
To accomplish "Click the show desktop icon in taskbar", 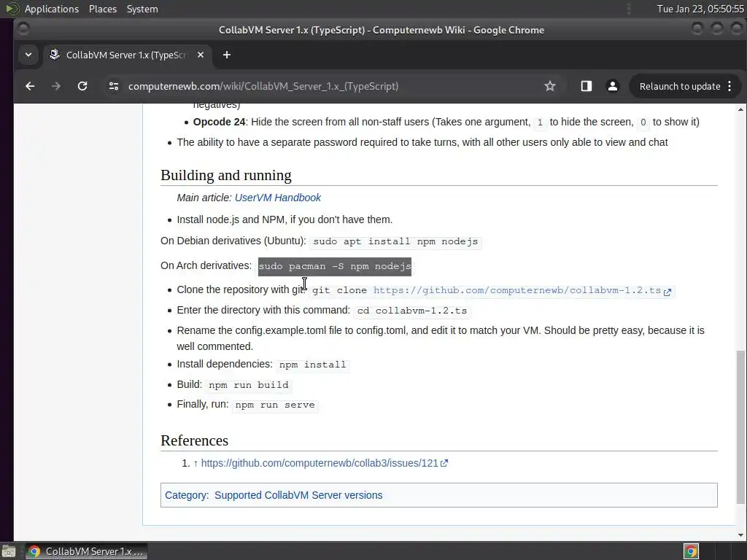I will click(x=9, y=551).
